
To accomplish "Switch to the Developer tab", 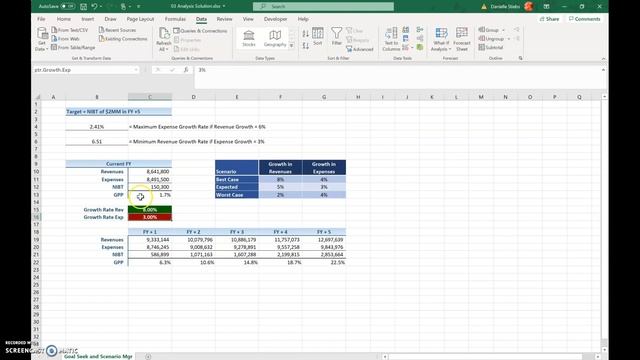I will point(275,19).
